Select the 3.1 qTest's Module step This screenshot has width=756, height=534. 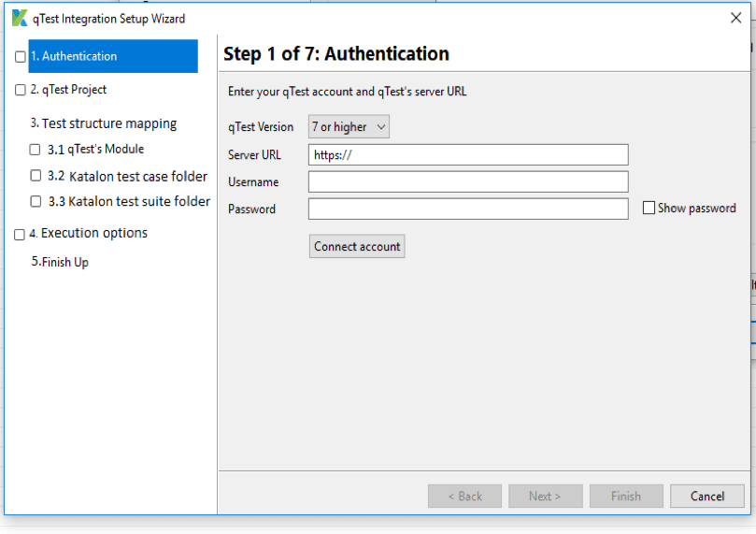(95, 149)
